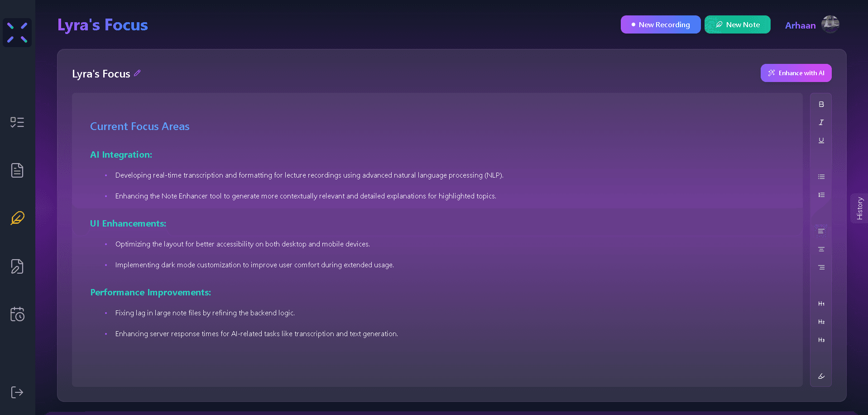The width and height of the screenshot is (868, 415).
Task: Apply Heading 3 style
Action: point(821,340)
